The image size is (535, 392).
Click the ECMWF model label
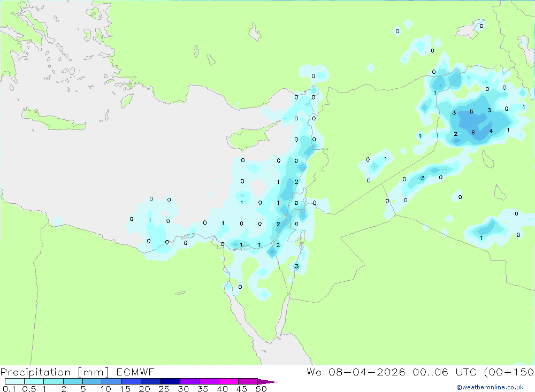pyautogui.click(x=135, y=372)
